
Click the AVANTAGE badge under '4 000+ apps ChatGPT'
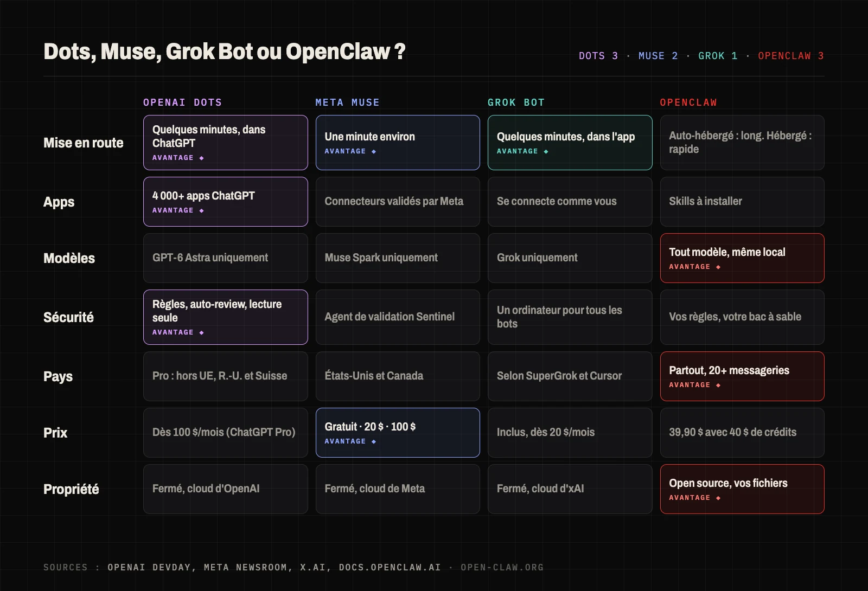tap(178, 210)
